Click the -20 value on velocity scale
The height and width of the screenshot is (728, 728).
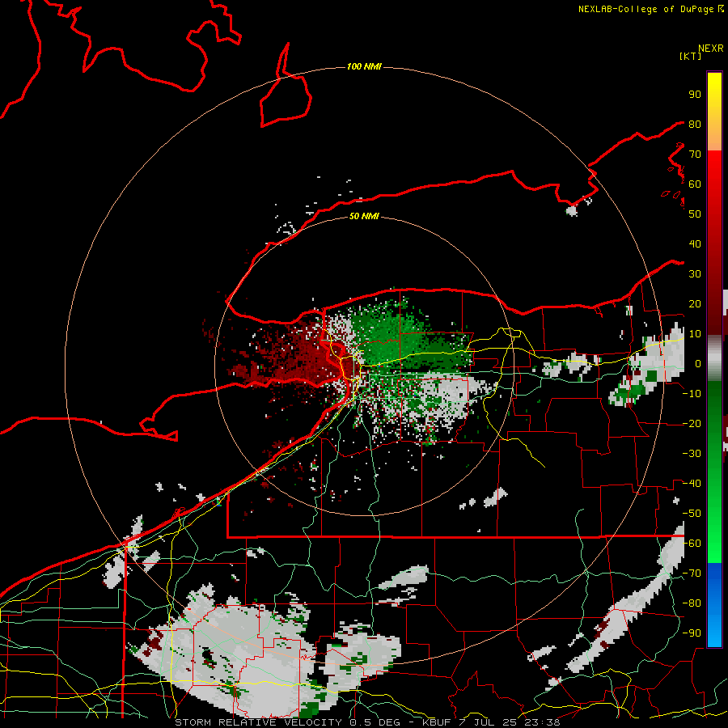click(x=692, y=423)
